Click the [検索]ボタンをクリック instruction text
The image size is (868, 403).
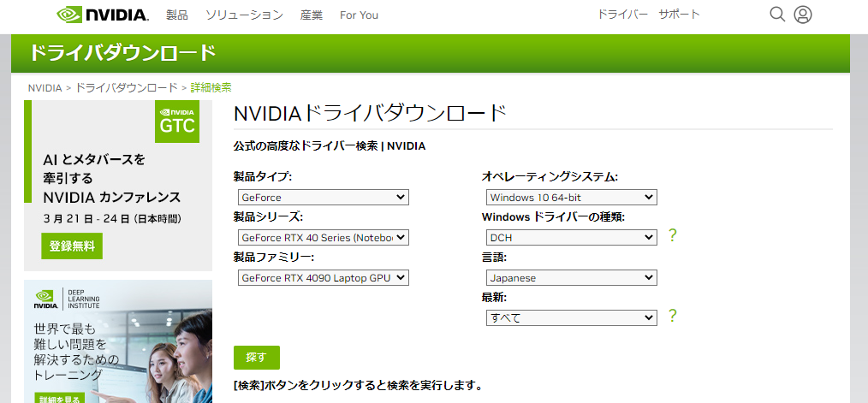(358, 385)
